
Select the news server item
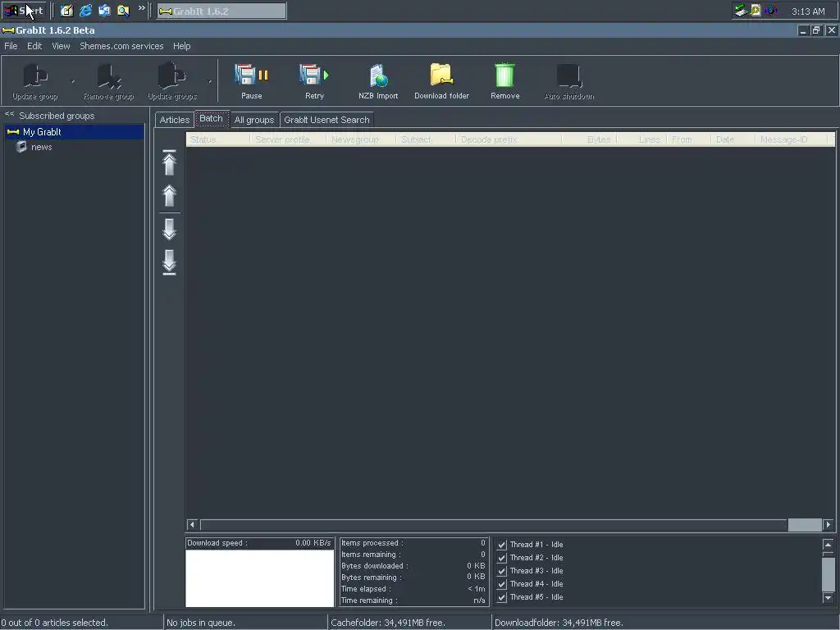point(41,147)
